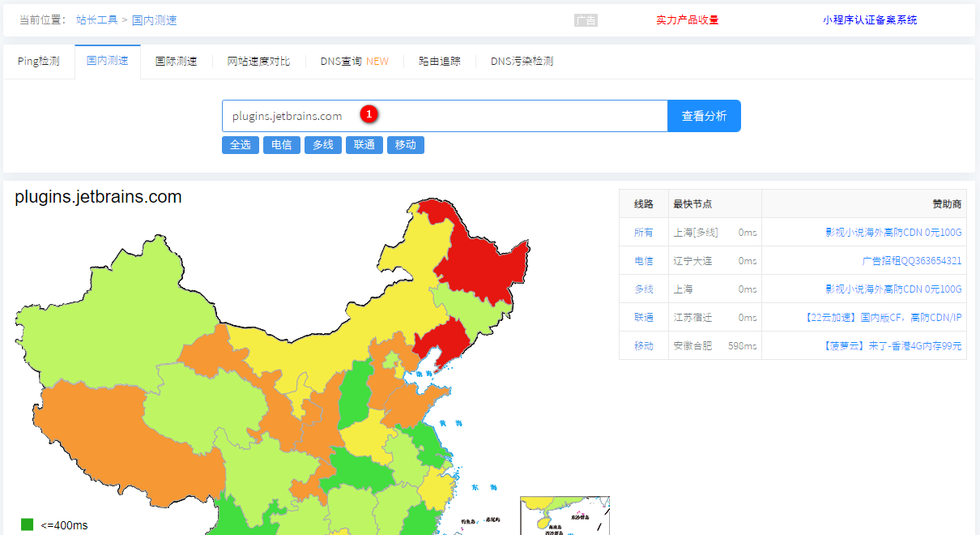Click the 联通 line link in table

644,318
